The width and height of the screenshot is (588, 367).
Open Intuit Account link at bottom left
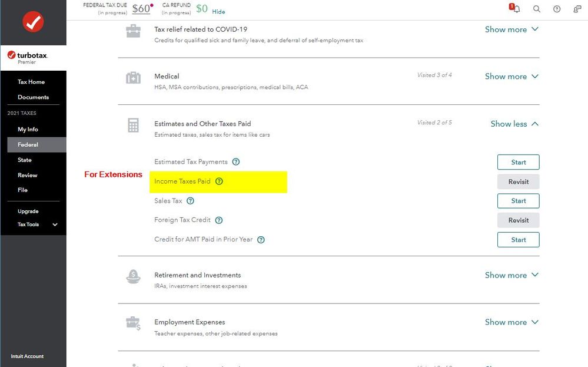click(x=27, y=356)
